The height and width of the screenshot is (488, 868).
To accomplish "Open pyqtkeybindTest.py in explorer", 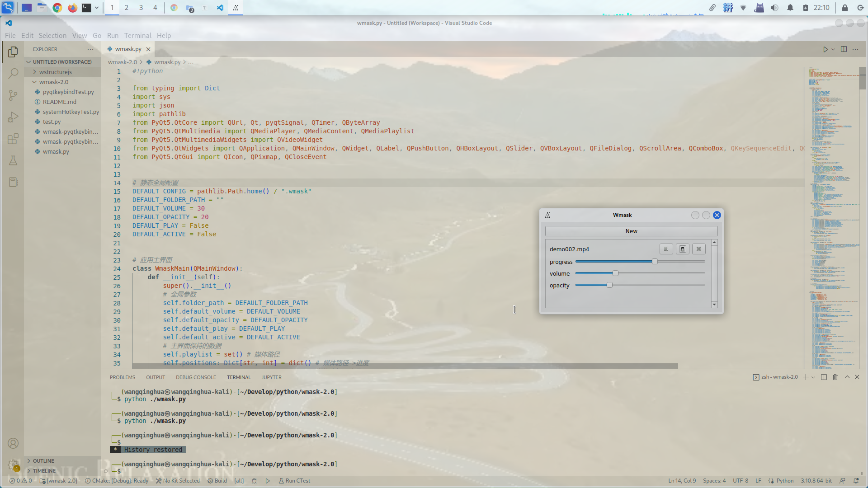I will pyautogui.click(x=68, y=92).
